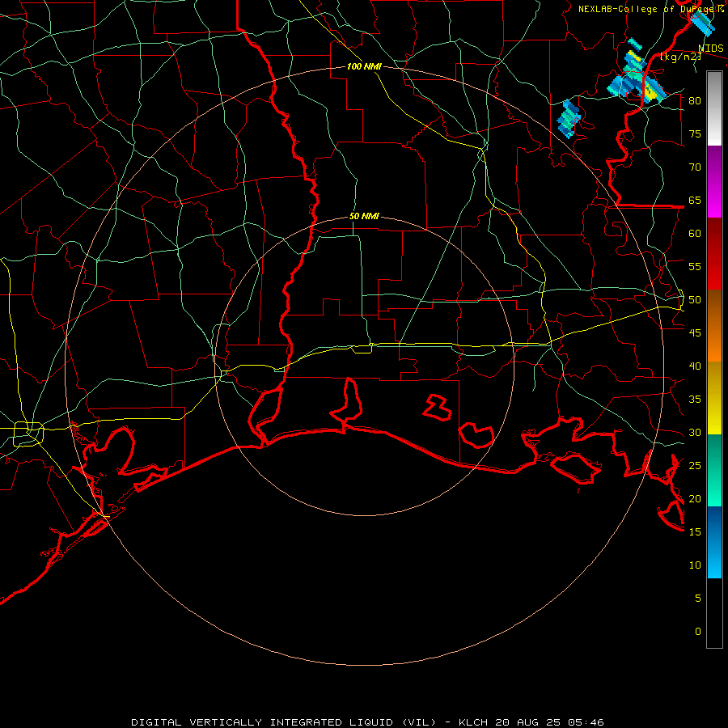Viewport: 728px width, 728px height.
Task: Click the 80 value on the scale
Action: point(695,101)
